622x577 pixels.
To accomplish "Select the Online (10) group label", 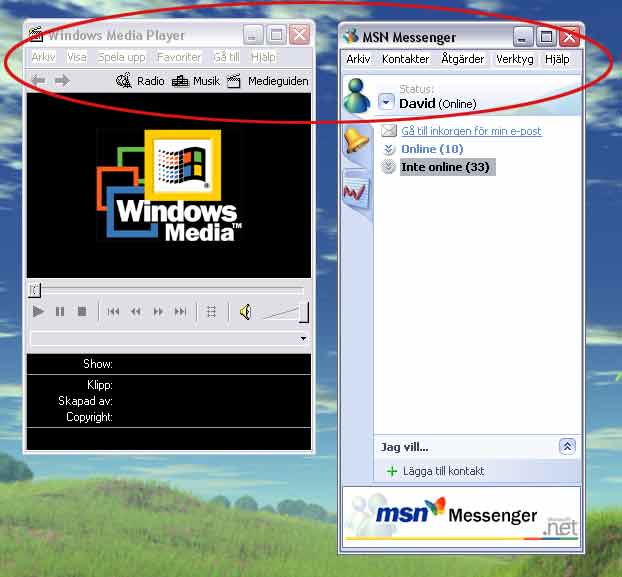I will (432, 149).
